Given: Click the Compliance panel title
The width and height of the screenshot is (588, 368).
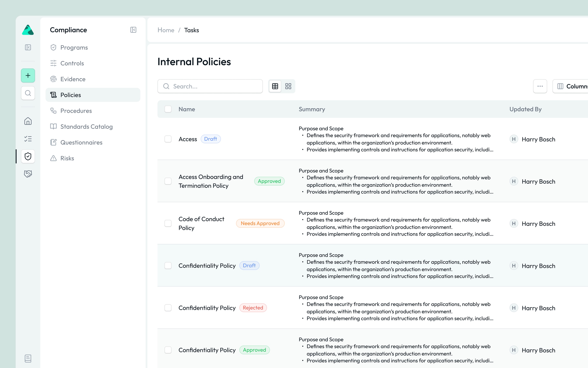Looking at the screenshot, I should [68, 30].
